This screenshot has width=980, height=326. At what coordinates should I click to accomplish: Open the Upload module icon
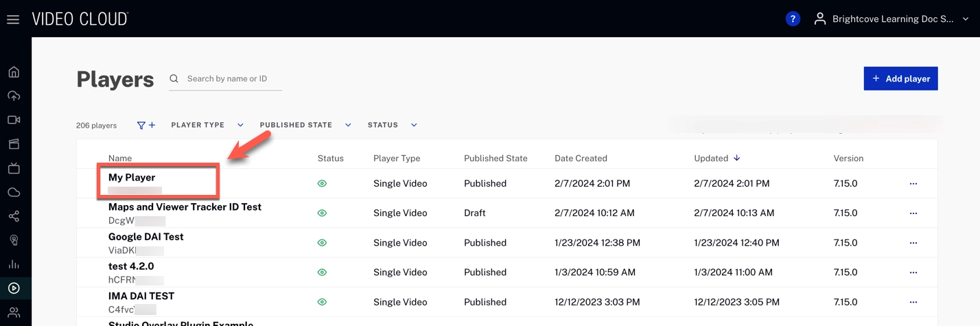pos(14,96)
